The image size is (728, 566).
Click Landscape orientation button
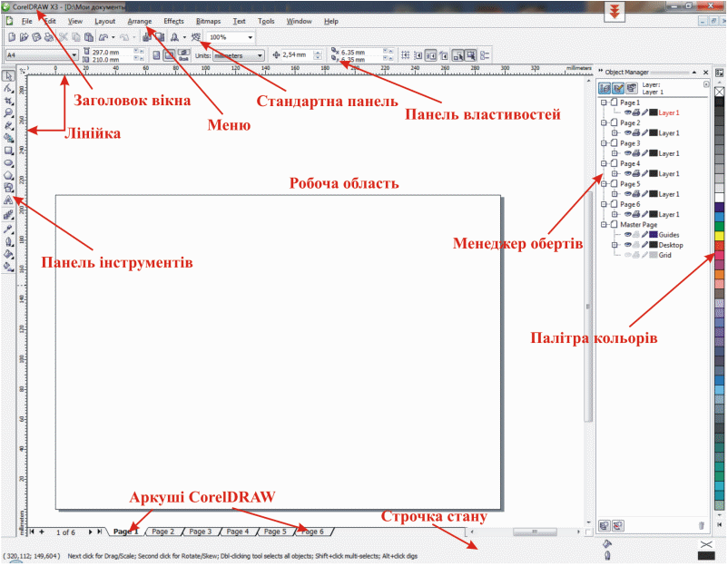(x=169, y=55)
